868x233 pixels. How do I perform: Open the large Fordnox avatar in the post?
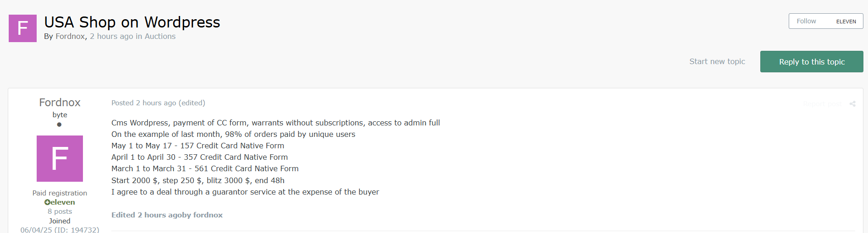[60, 158]
